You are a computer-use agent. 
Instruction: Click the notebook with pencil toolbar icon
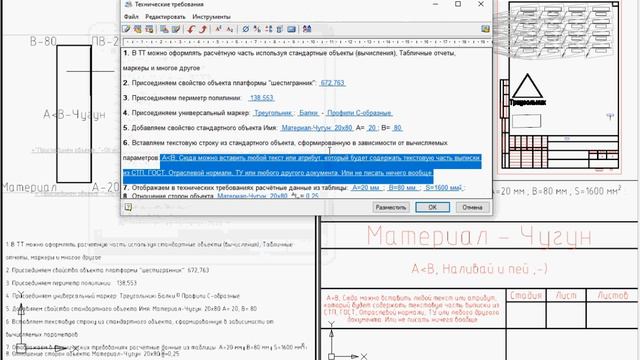coord(176,29)
